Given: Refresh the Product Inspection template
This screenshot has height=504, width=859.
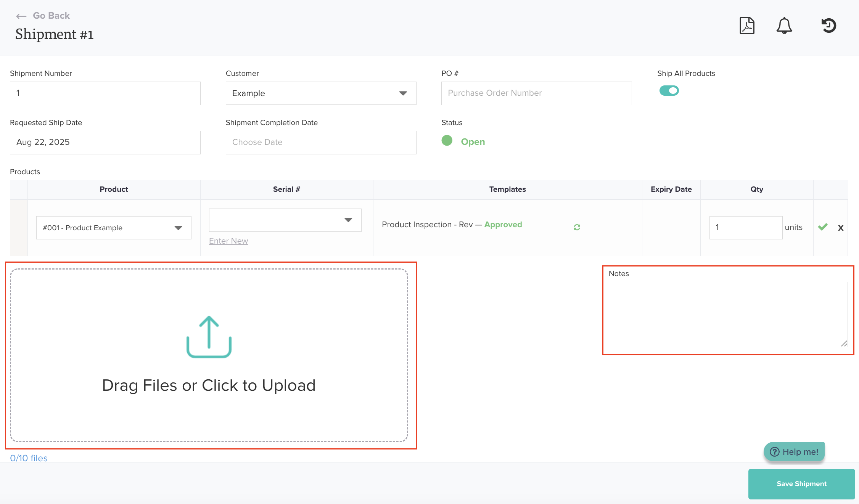Looking at the screenshot, I should [577, 227].
